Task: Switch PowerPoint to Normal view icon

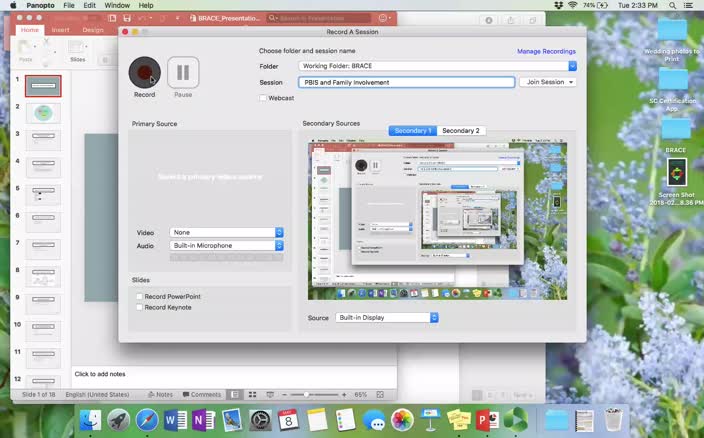Action: click(235, 394)
